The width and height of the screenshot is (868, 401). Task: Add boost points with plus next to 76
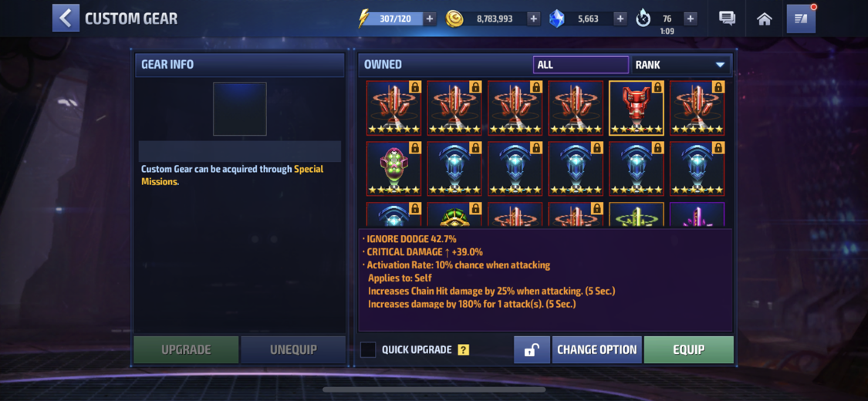(x=690, y=19)
